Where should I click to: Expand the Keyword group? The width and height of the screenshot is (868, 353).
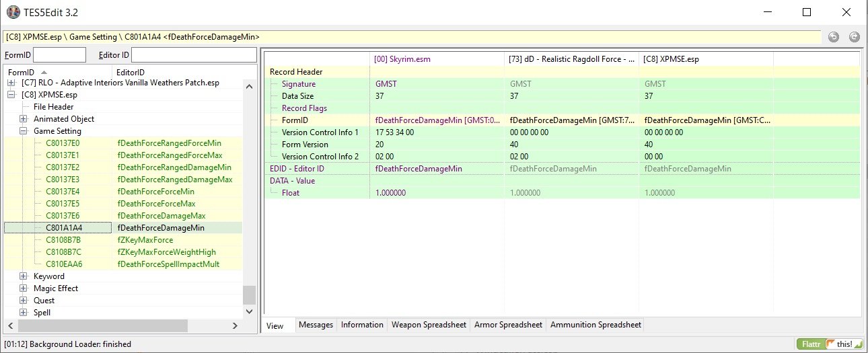(x=23, y=276)
